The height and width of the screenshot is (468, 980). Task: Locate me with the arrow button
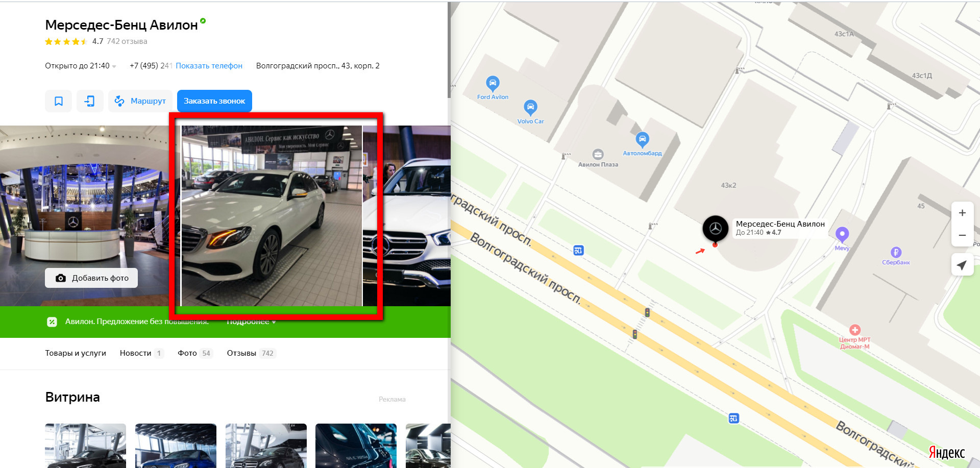[962, 265]
